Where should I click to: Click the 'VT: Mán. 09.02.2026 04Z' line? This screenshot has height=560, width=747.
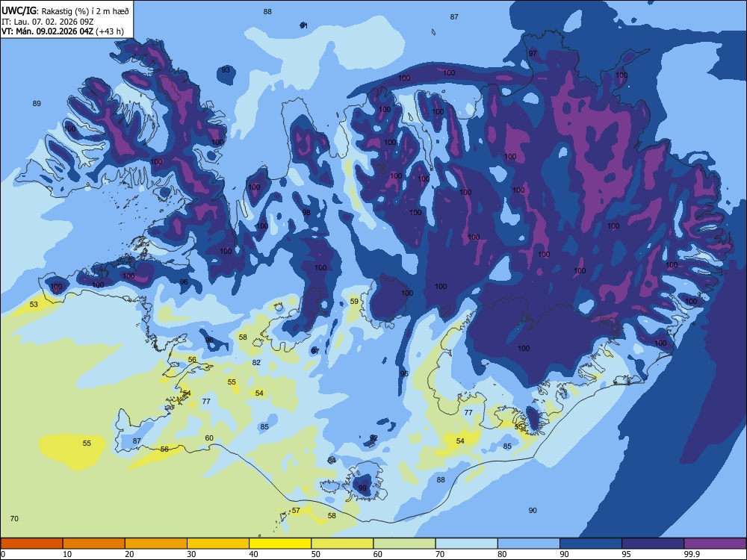(x=48, y=31)
